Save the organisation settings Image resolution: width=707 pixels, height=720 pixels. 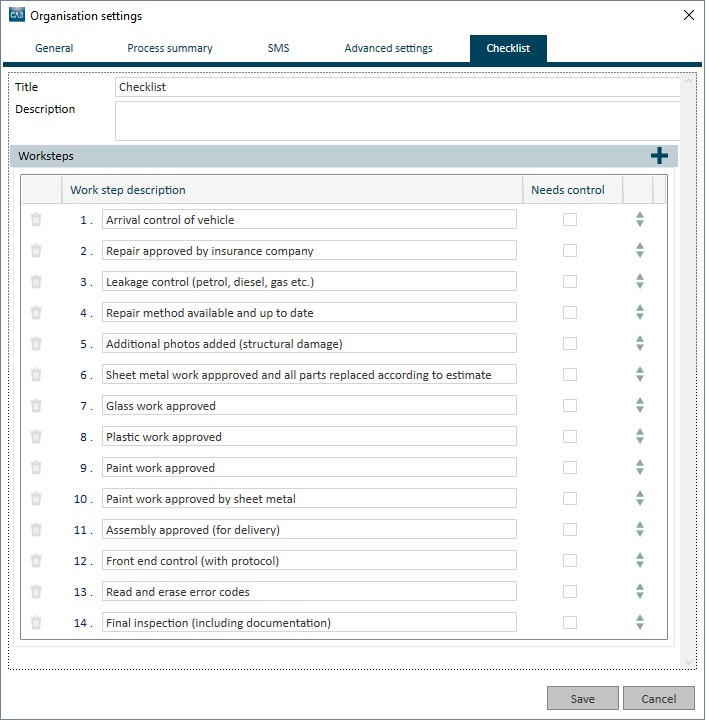point(583,698)
